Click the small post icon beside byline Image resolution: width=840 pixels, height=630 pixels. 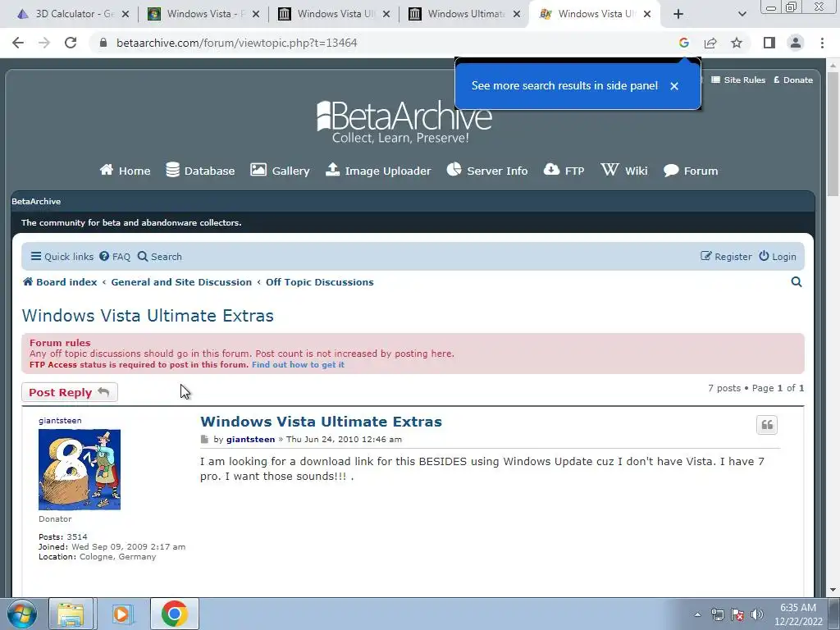point(204,440)
